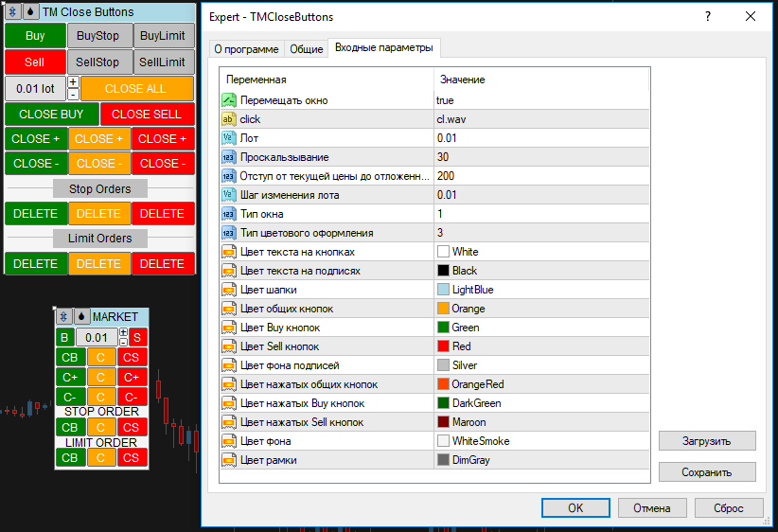This screenshot has width=778, height=532.
Task: Click red DELETE under Limit Orders
Action: tap(163, 263)
